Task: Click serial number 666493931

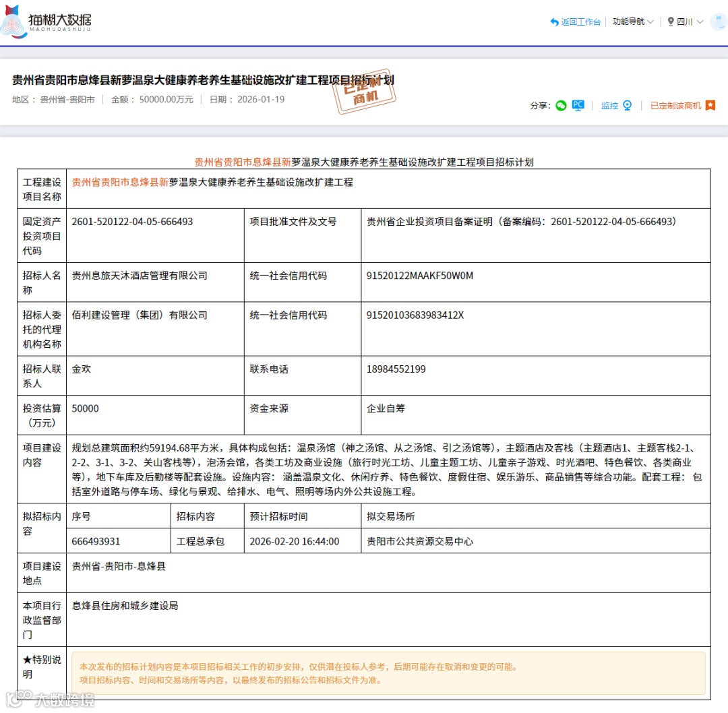Action: click(96, 541)
